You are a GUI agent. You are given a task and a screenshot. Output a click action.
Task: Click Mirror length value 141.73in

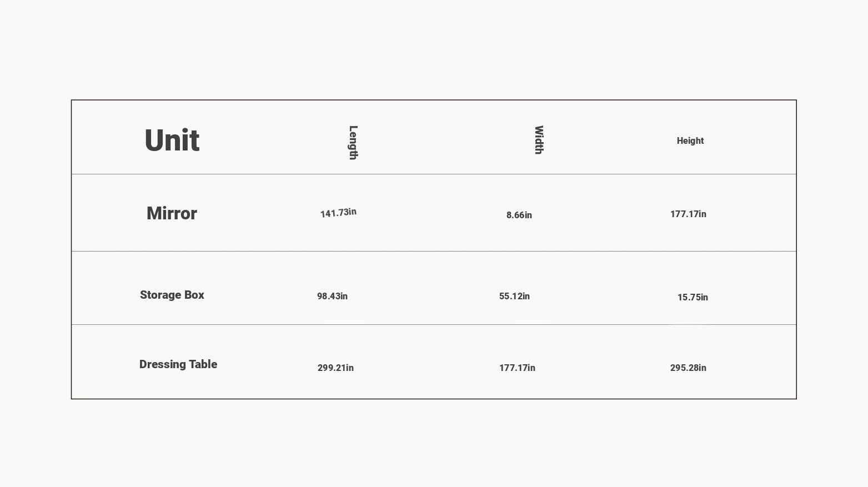tap(338, 213)
